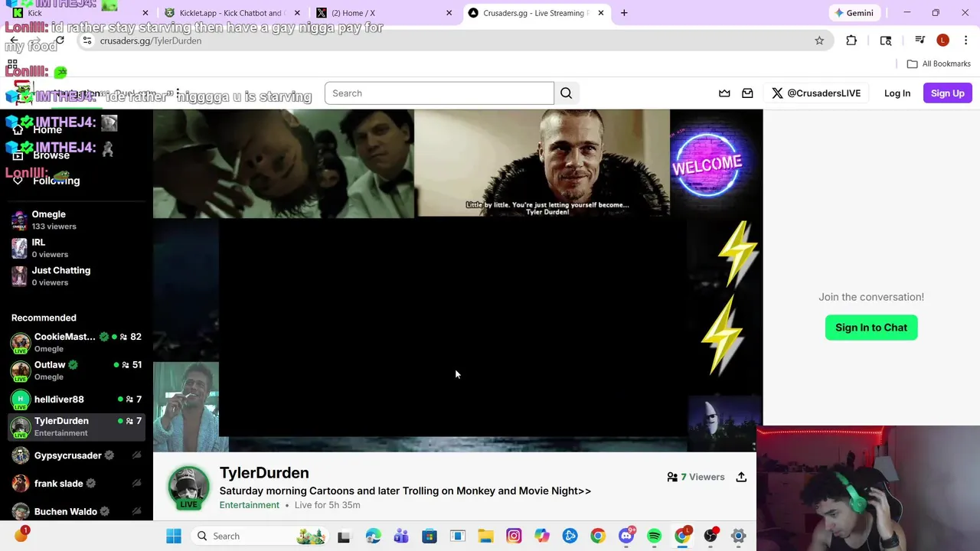Open Task View on taskbar
This screenshot has width=980, height=551.
pos(344,536)
